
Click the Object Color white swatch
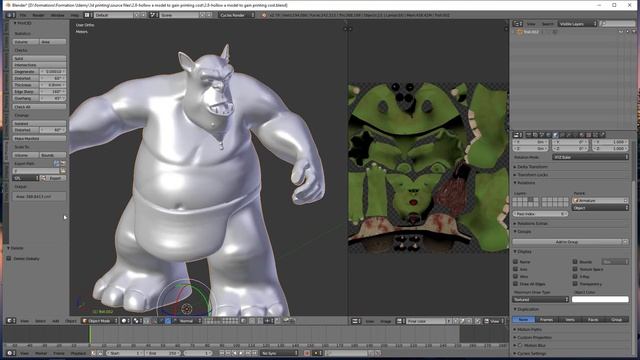(x=600, y=299)
